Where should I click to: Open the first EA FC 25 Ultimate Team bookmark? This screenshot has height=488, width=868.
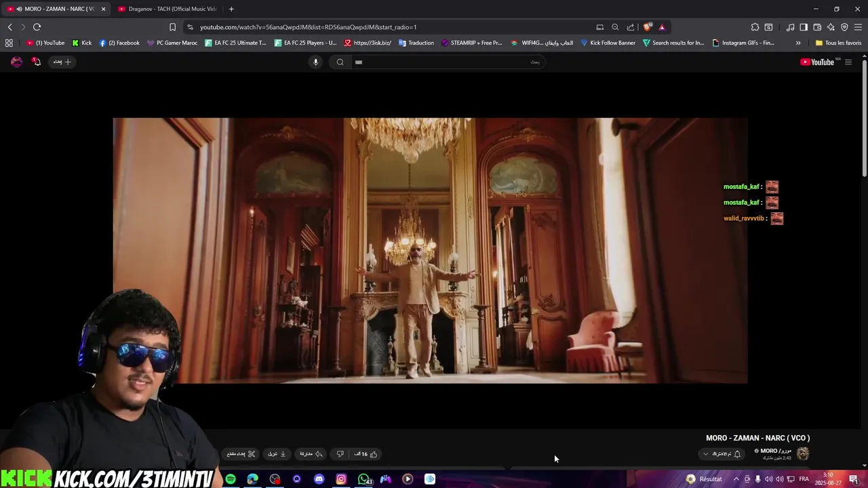point(235,43)
